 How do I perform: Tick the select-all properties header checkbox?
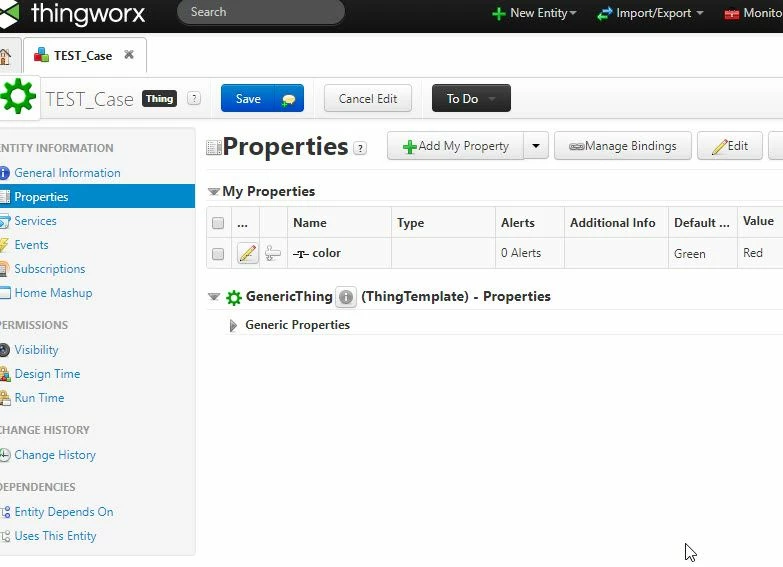pos(218,223)
